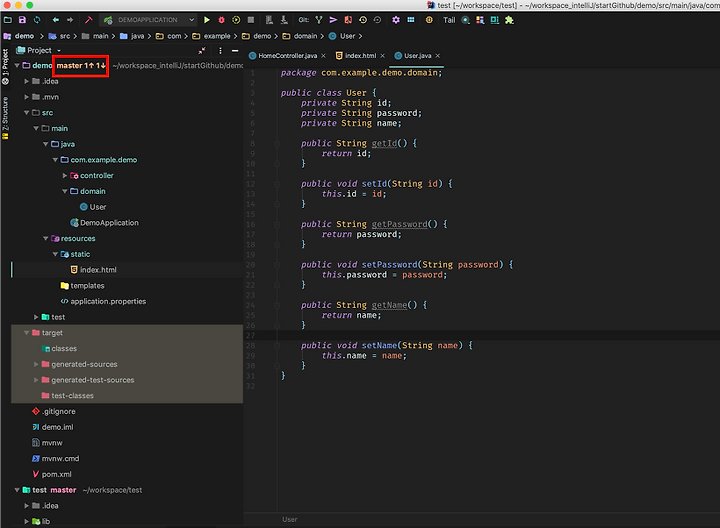The image size is (720, 528).
Task: Close the User.java tab
Action: pos(438,56)
